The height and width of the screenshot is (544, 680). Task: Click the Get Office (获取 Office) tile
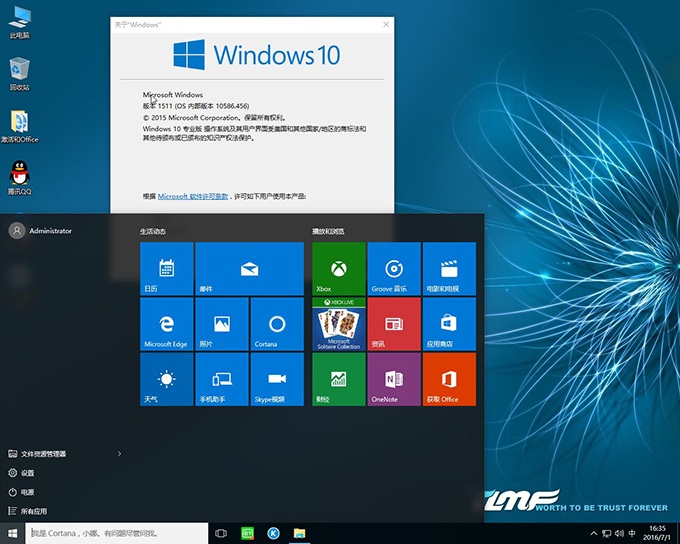[x=449, y=379]
